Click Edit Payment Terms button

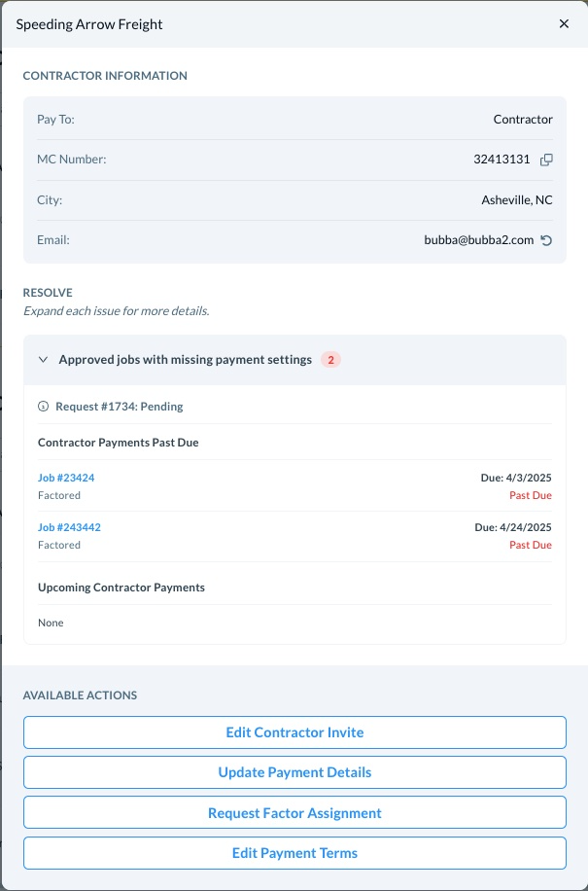click(294, 853)
